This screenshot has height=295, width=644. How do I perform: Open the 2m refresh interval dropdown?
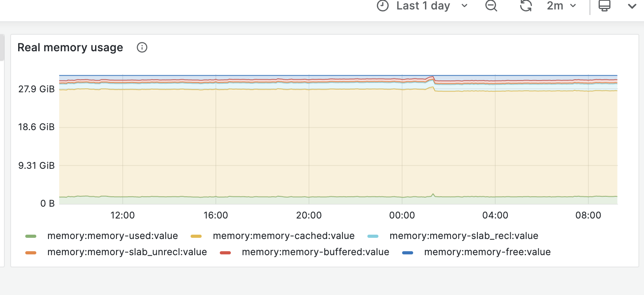(562, 6)
